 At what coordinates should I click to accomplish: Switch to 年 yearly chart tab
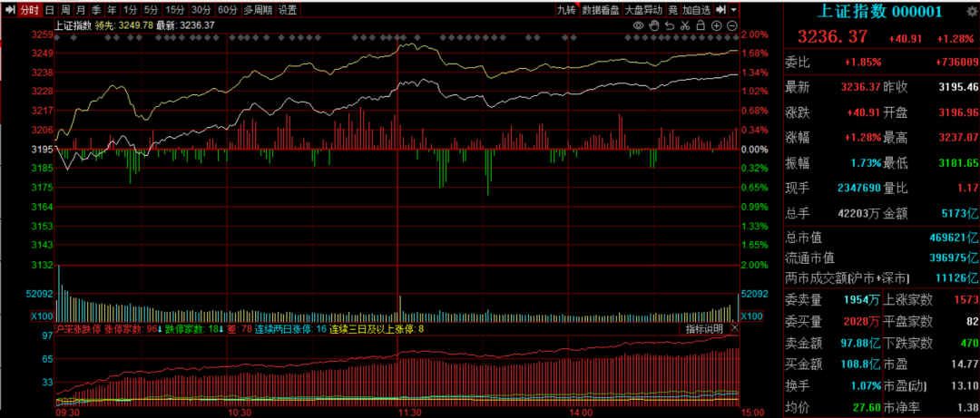[x=112, y=10]
